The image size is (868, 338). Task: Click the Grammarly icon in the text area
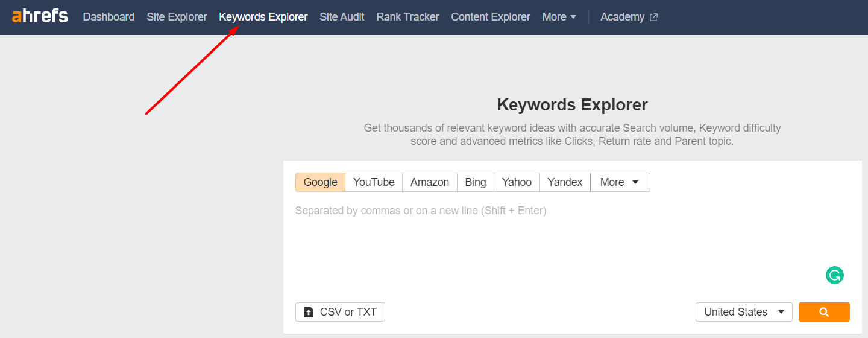834,275
